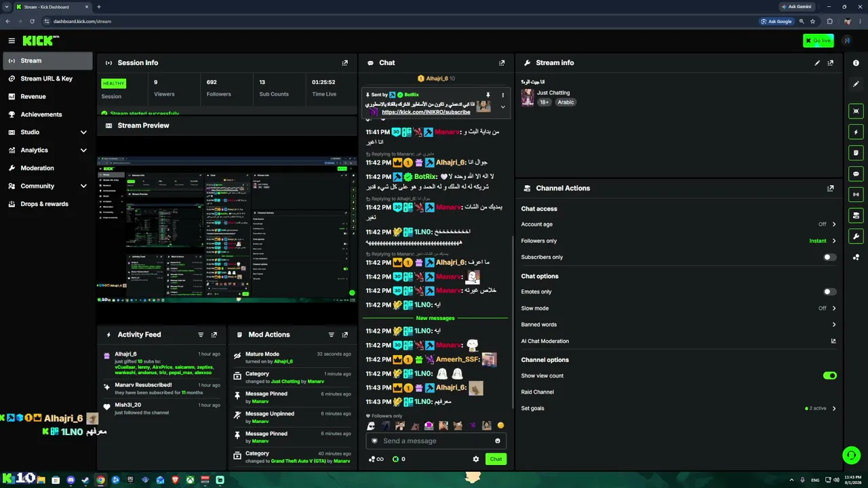Open the kick.com/INIKRO/subscribe link
The image size is (868, 488).
pyautogui.click(x=426, y=112)
